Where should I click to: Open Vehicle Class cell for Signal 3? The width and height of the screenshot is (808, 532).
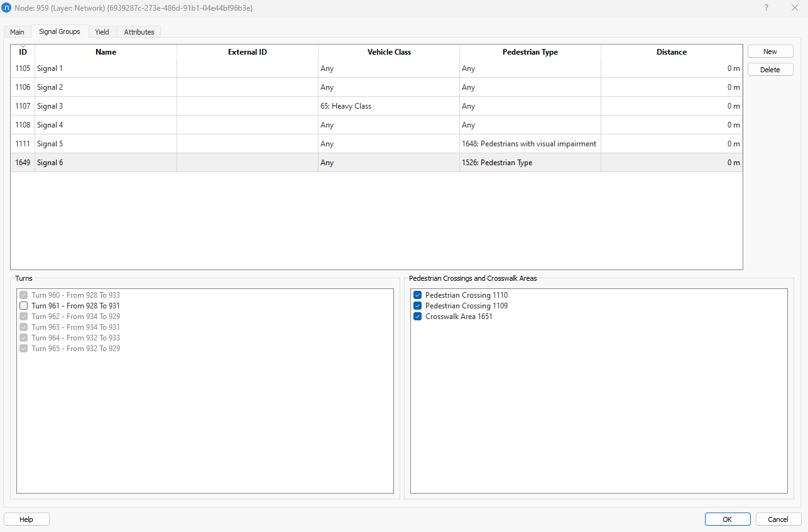tap(388, 106)
